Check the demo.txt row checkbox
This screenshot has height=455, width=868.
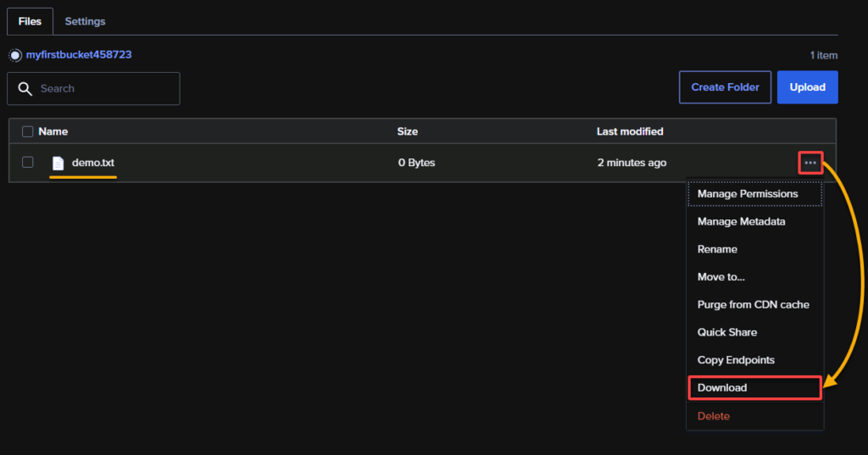(28, 163)
